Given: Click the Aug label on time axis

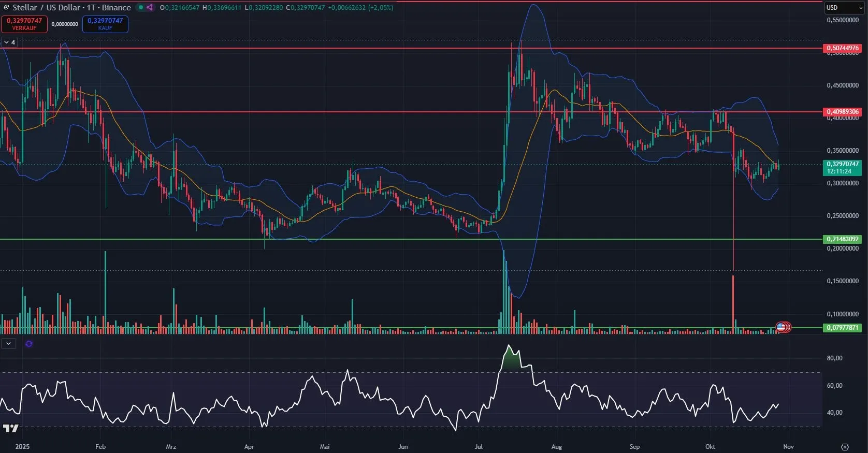Looking at the screenshot, I should tap(557, 447).
